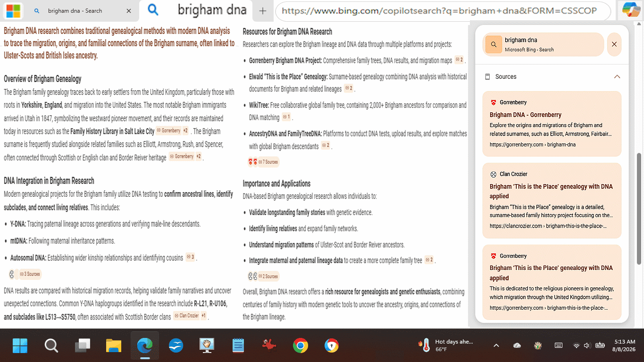The height and width of the screenshot is (362, 644).
Task: Open the red splat app in taskbar
Action: pyautogui.click(x=269, y=346)
